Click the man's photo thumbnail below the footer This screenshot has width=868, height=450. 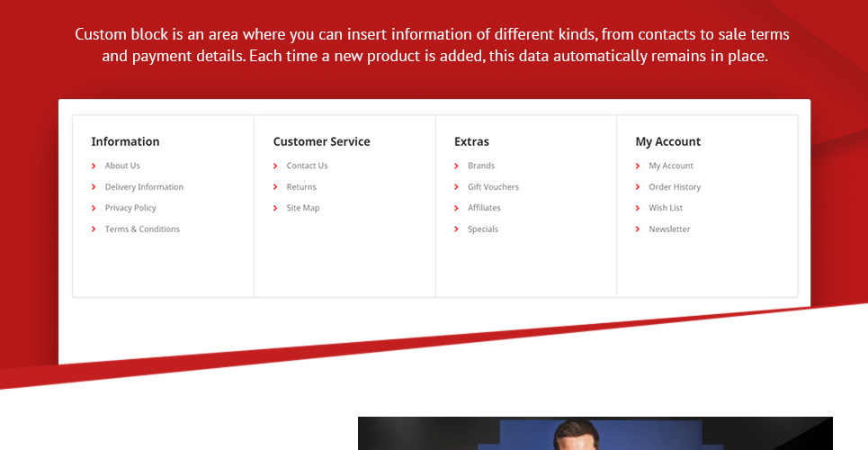[x=595, y=434]
